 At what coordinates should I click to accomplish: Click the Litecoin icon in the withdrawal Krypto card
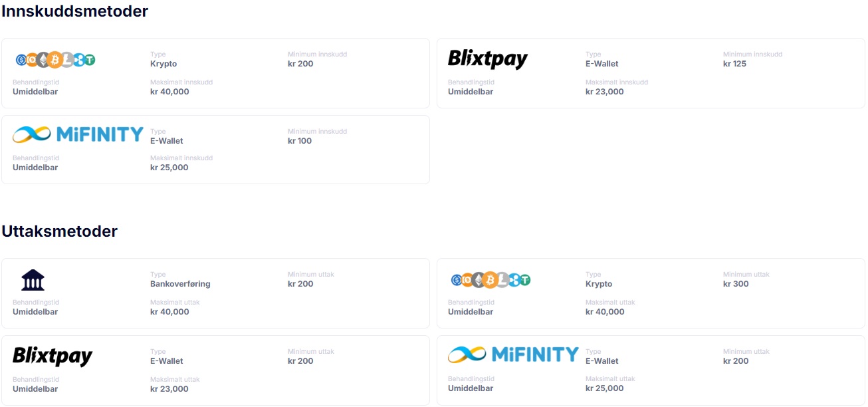[502, 280]
